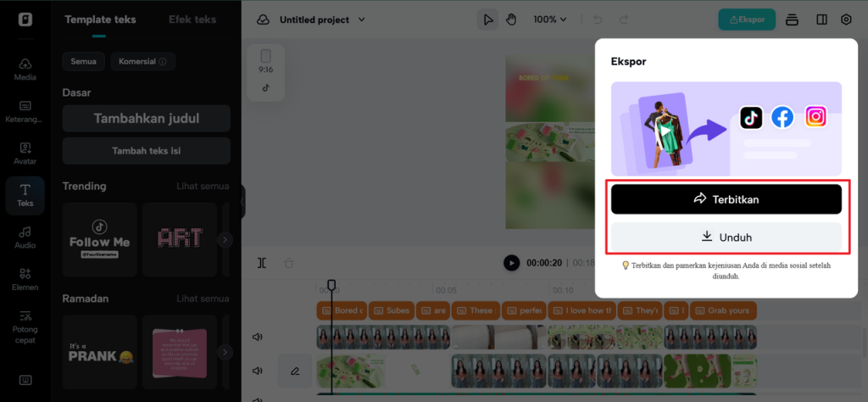Screen dimensions: 868x402
Task: Open the Elemen panel
Action: (x=25, y=280)
